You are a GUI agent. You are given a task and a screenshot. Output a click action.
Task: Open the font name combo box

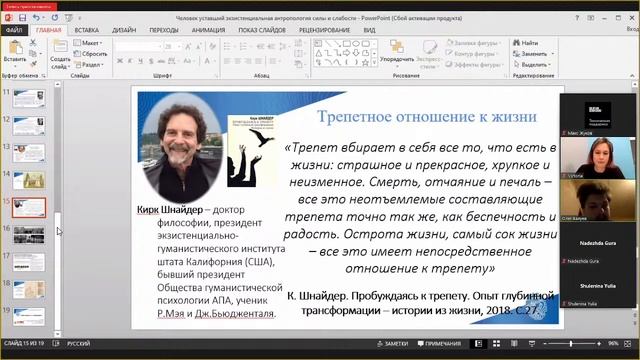(x=138, y=47)
